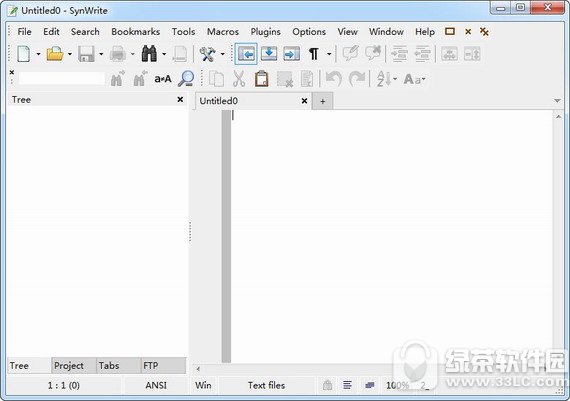Open the Edit menu
The width and height of the screenshot is (570, 401).
click(x=51, y=32)
